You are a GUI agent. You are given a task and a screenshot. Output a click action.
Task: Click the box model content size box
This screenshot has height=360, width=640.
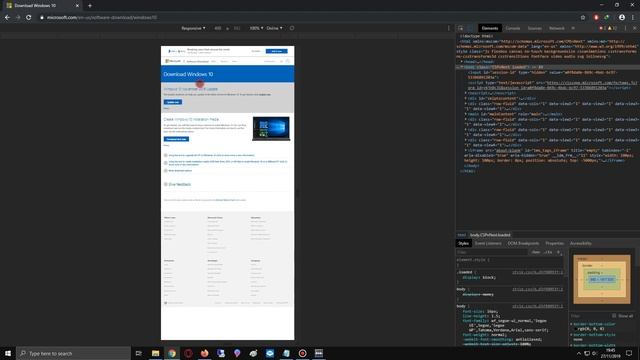602,279
